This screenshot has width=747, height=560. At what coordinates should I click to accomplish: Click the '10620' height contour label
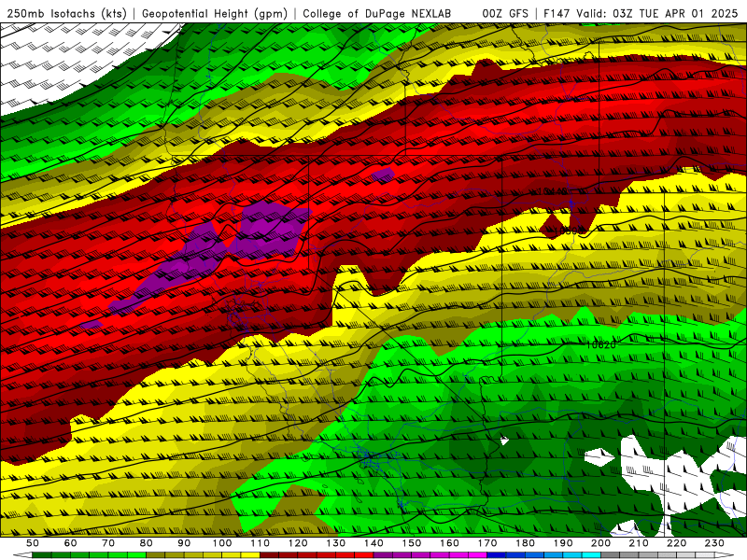600,344
